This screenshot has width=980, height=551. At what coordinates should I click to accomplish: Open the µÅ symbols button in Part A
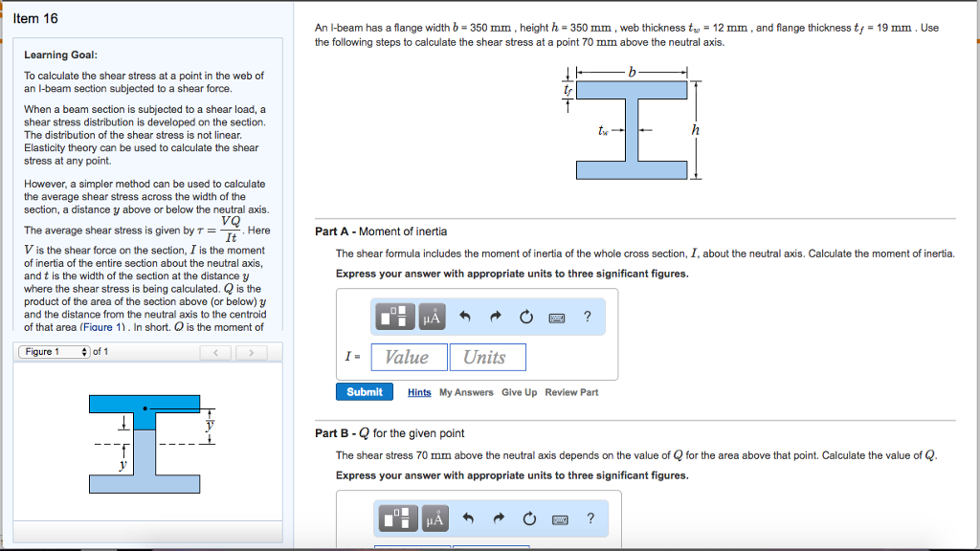click(x=432, y=317)
